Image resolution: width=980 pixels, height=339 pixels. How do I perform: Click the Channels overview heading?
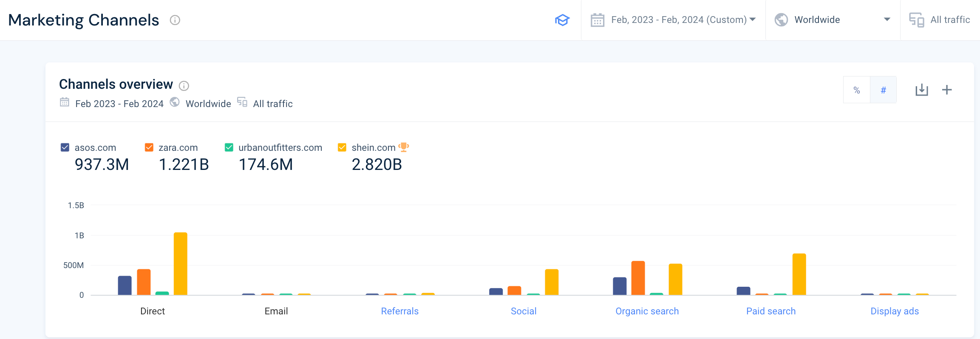(116, 84)
